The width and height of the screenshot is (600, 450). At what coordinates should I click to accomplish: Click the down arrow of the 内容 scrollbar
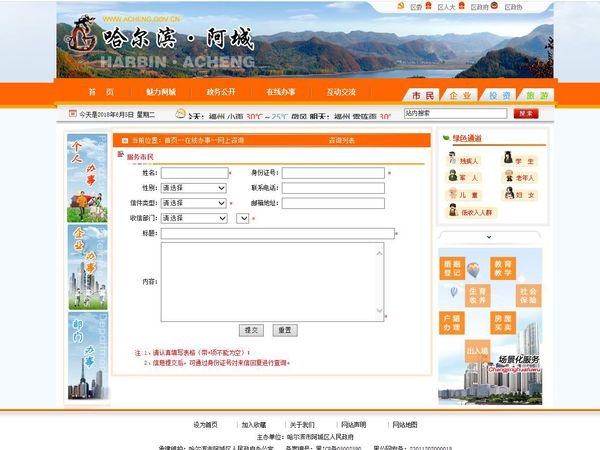(x=379, y=310)
